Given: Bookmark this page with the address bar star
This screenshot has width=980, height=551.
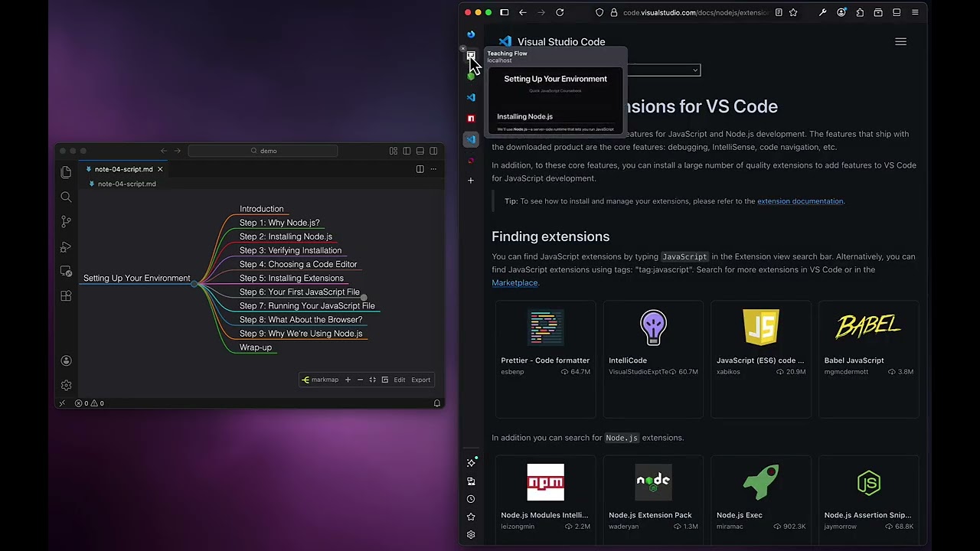Looking at the screenshot, I should (x=793, y=12).
